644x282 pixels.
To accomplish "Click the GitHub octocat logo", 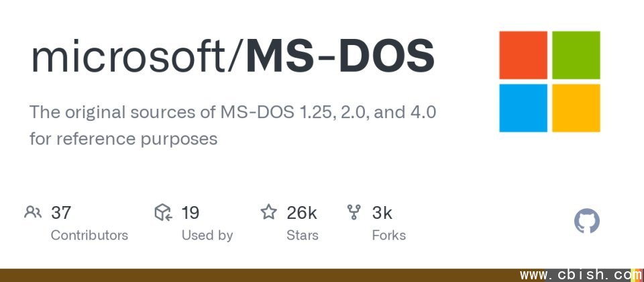I will pos(586,221).
